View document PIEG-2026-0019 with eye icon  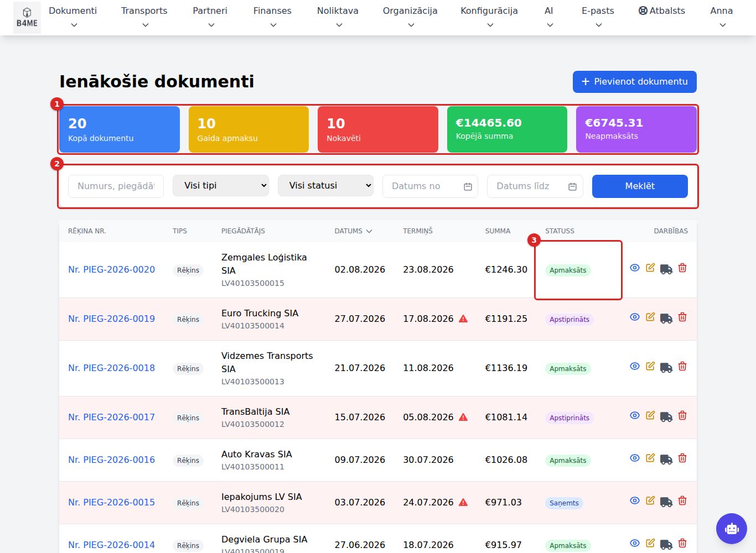(x=635, y=317)
